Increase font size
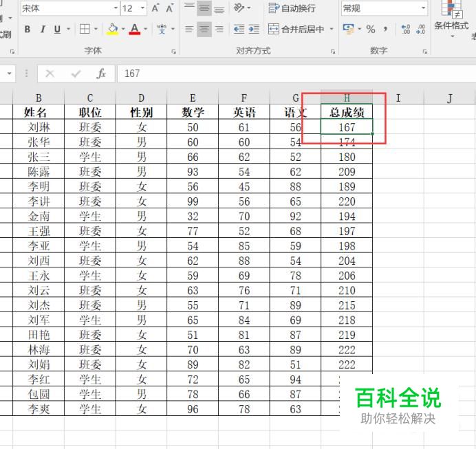 (155, 8)
